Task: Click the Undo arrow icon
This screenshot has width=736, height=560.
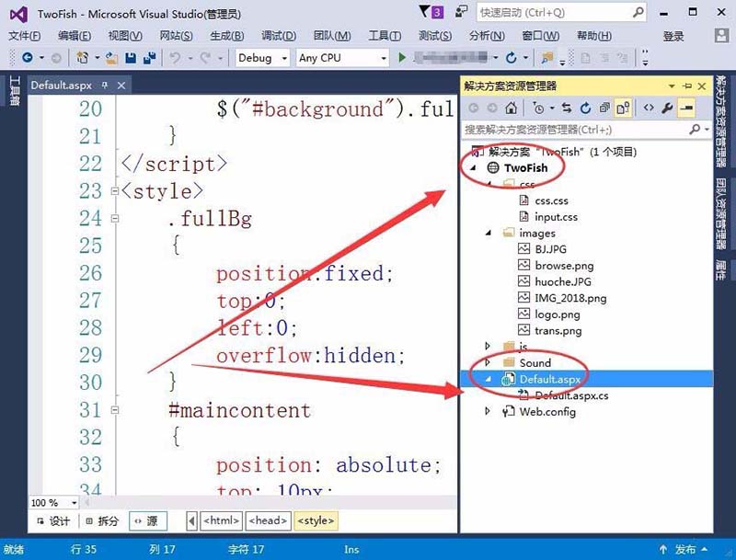Action: [175, 58]
